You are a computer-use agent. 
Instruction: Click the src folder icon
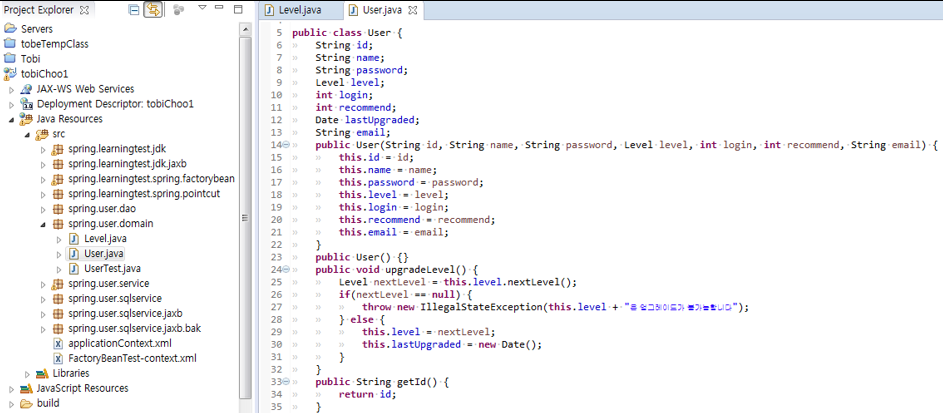pos(41,133)
